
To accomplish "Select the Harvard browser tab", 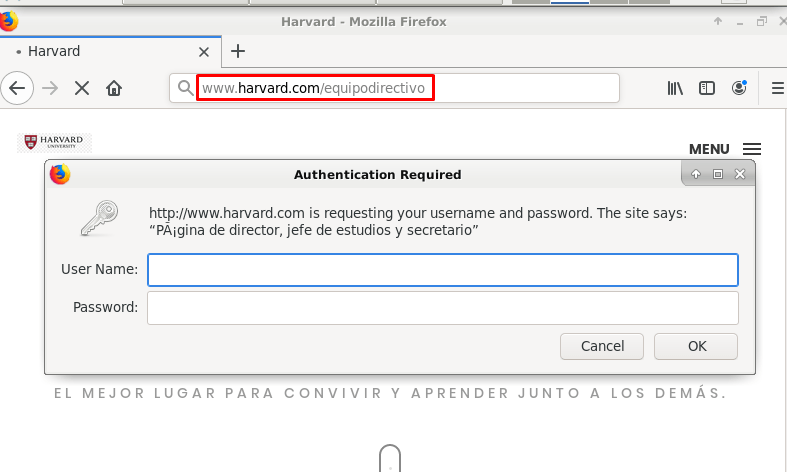I will (x=100, y=51).
